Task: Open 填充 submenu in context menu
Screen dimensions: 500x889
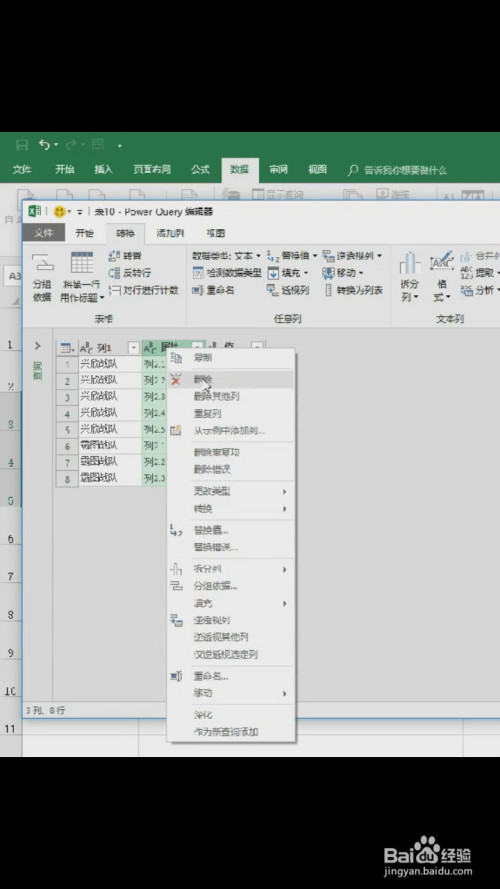Action: click(231, 603)
